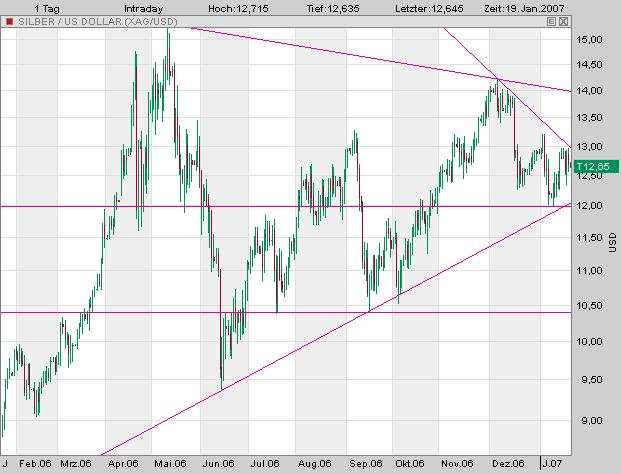The image size is (621, 474).
Task: Select the '1 Tag' timeframe label
Action: (47, 9)
